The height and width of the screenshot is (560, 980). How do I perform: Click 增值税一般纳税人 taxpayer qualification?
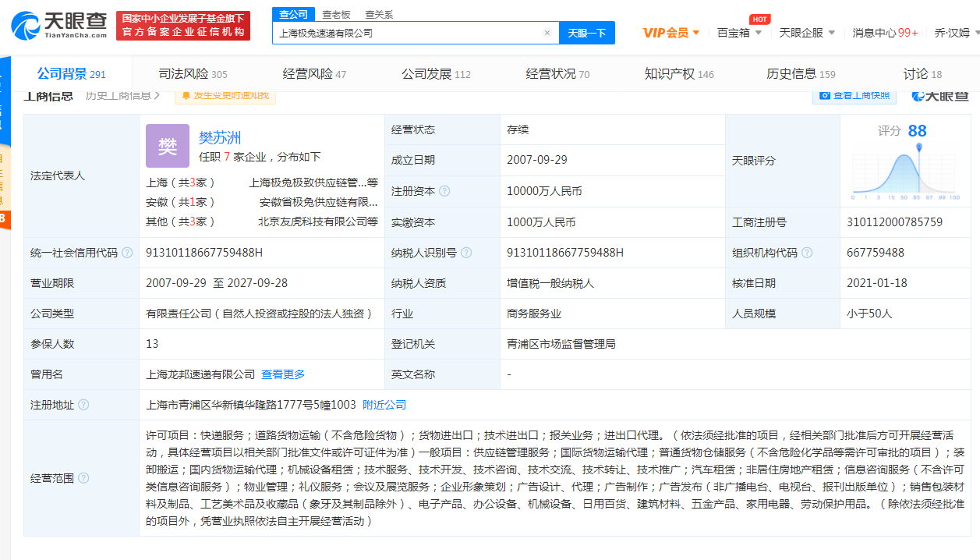tap(550, 283)
